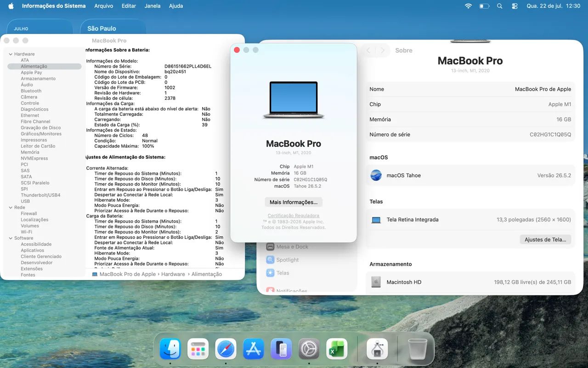Screen dimensions: 588x368
Task: Select Thunderbolt/USB4 in the sidebar
Action: [40, 195]
